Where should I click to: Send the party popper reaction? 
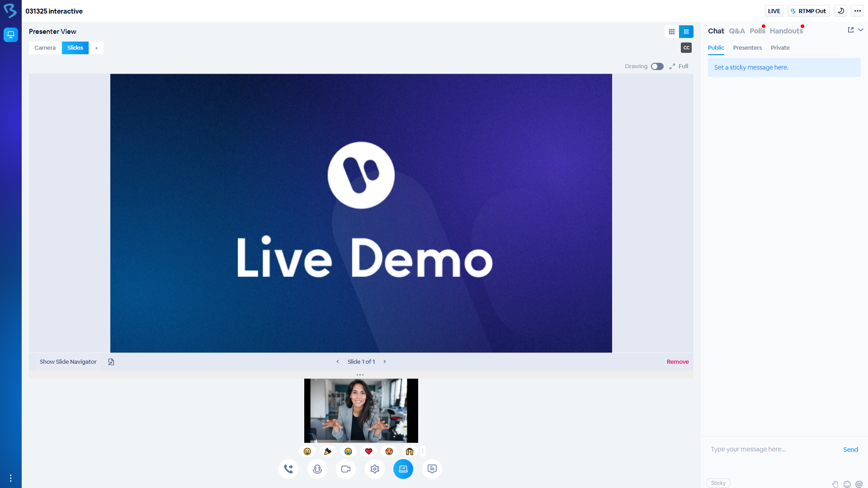328,451
